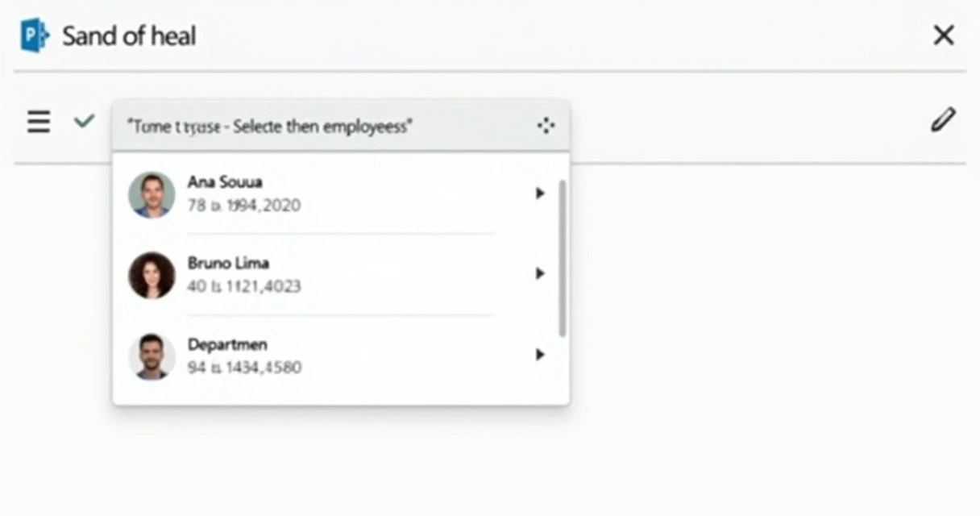Click the Departmen entry's avatar
The width and height of the screenshot is (980, 516).
[152, 356]
